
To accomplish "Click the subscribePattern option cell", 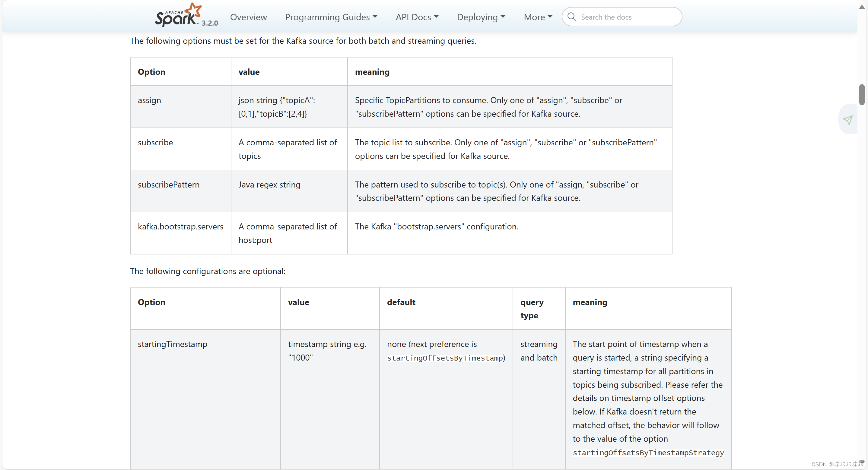I will tap(168, 185).
